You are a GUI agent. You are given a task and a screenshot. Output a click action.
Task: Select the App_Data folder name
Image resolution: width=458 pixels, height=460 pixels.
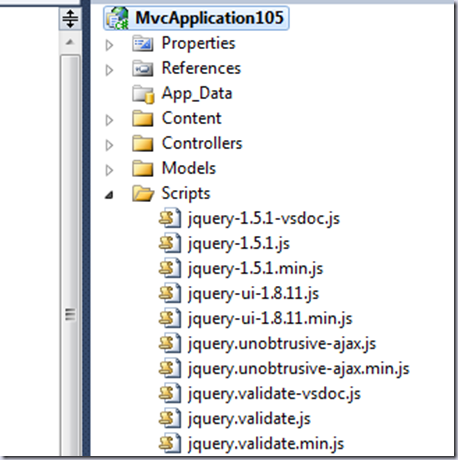click(197, 94)
